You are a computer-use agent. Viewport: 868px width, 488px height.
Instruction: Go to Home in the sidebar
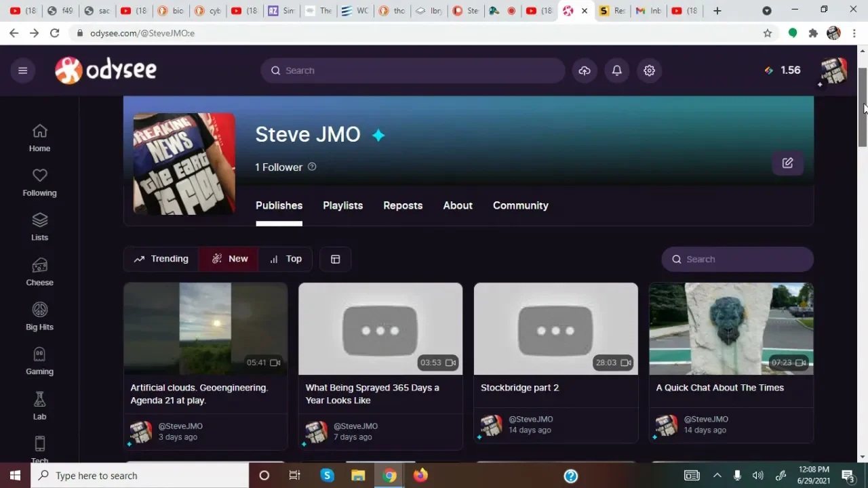pyautogui.click(x=39, y=138)
